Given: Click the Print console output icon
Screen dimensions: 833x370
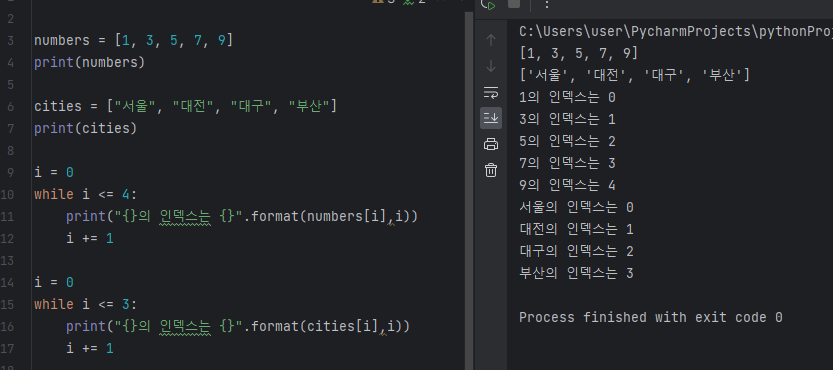Looking at the screenshot, I should (x=491, y=144).
